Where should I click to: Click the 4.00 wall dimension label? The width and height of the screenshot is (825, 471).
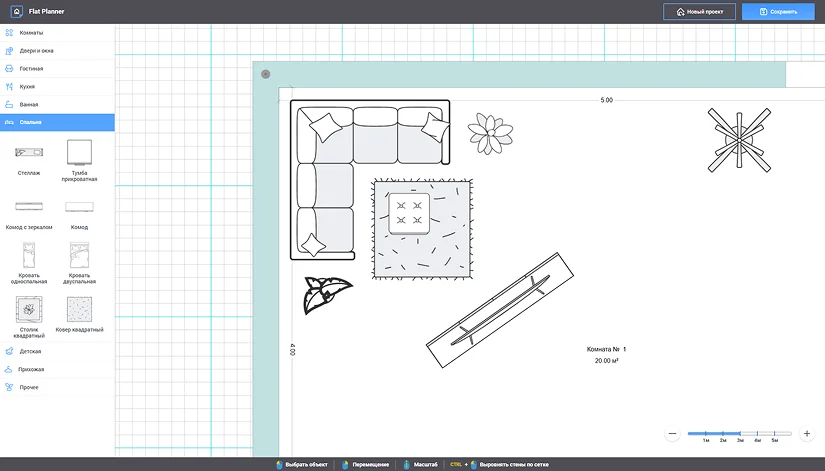coord(293,349)
